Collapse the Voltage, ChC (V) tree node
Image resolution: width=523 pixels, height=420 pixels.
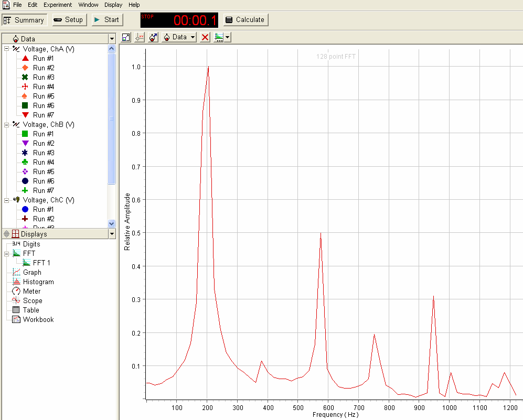tap(6, 200)
